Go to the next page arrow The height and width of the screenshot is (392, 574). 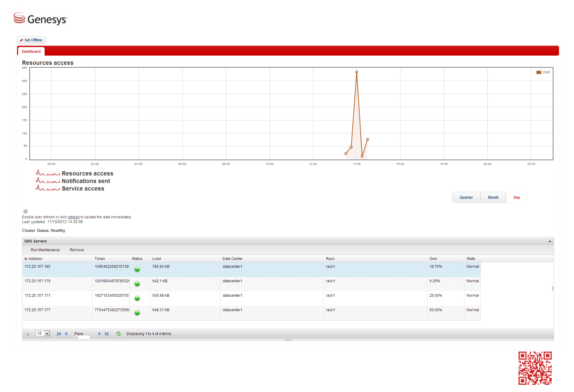99,334
